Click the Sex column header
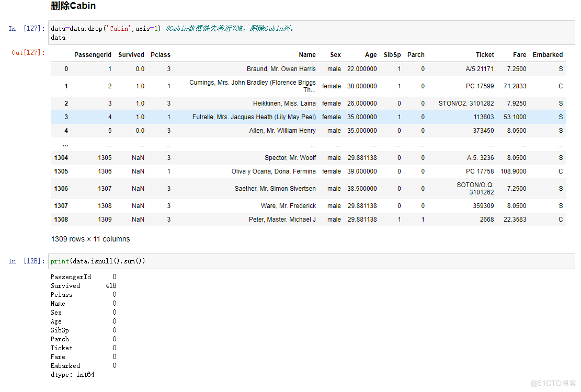 [335, 55]
